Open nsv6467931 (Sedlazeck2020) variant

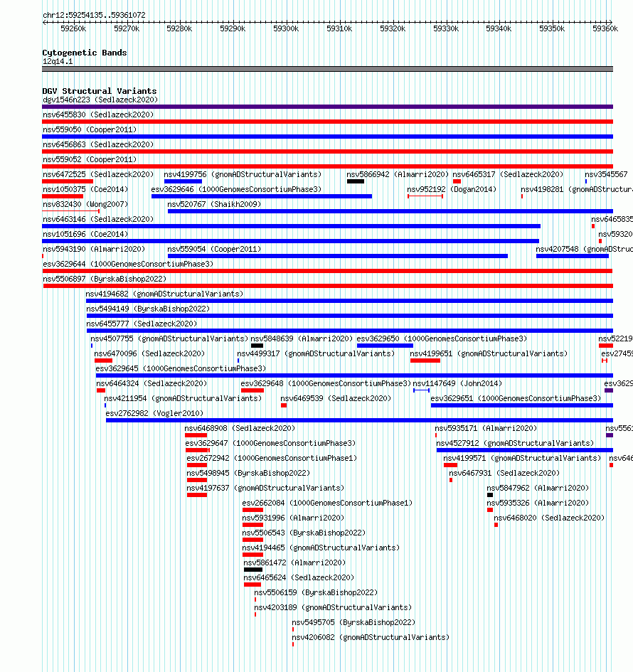click(x=504, y=473)
